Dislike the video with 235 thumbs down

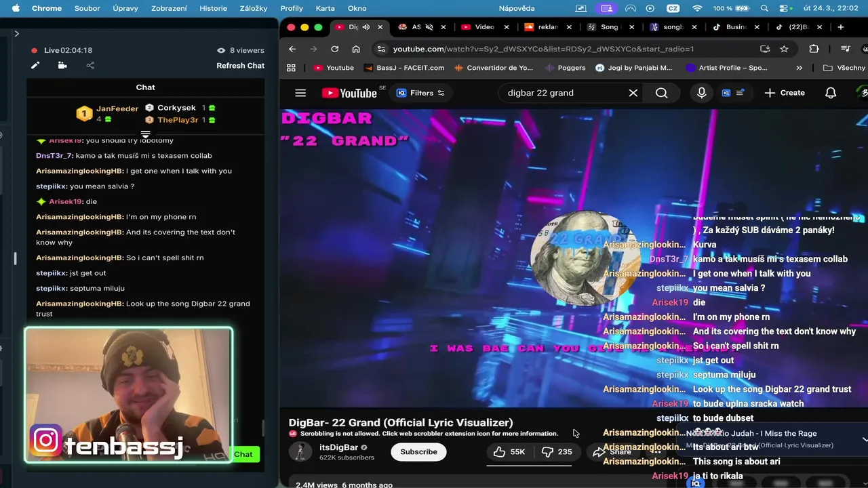coord(557,452)
